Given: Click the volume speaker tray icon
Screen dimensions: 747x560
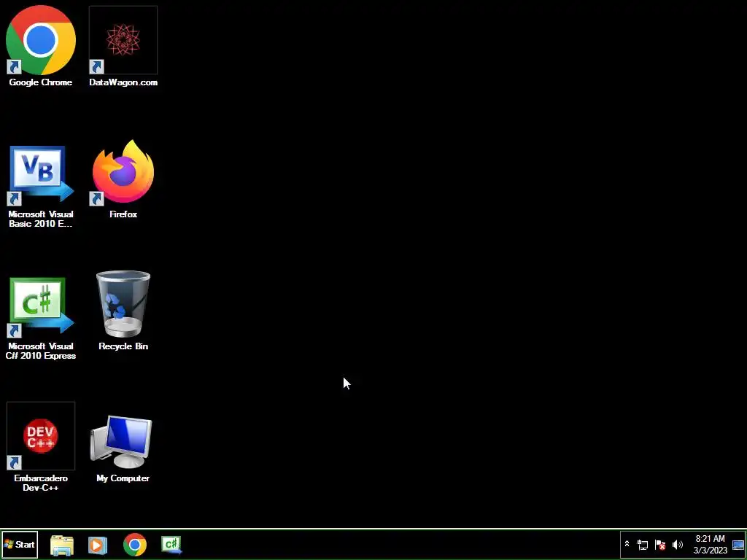Looking at the screenshot, I should (677, 544).
